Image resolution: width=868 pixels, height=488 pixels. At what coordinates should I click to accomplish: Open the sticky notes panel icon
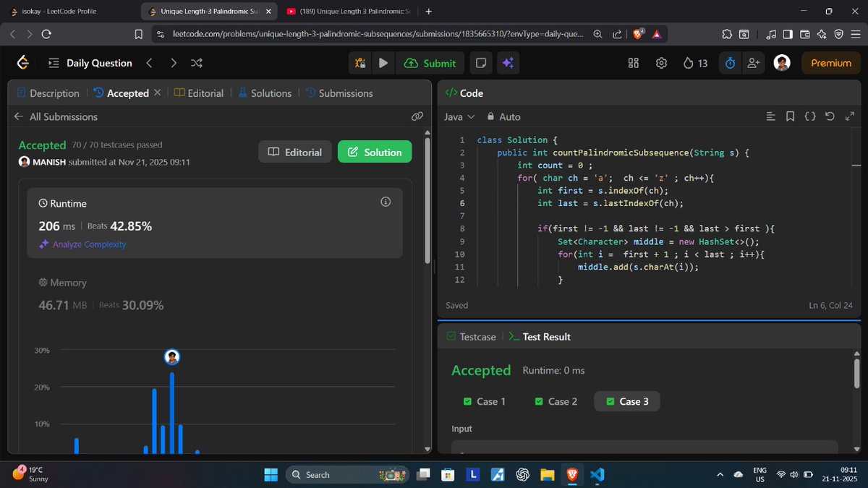tap(480, 63)
